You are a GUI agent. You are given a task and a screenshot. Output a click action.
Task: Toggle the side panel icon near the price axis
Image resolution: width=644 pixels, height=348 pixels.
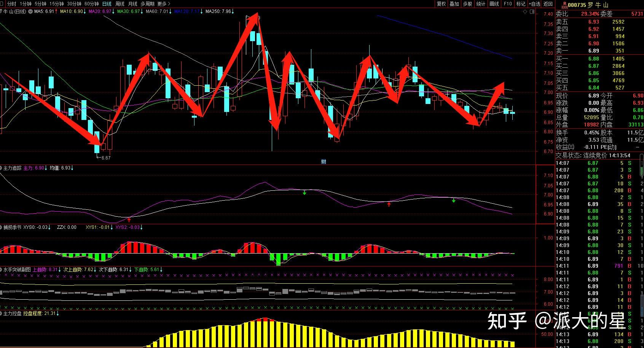(x=531, y=12)
